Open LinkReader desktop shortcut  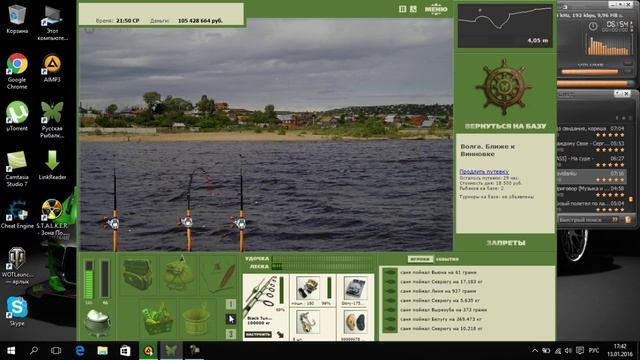coord(52,165)
